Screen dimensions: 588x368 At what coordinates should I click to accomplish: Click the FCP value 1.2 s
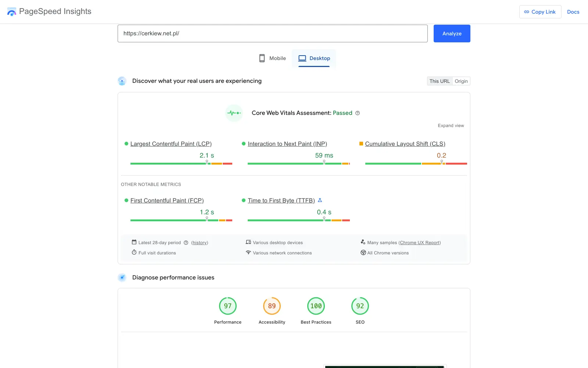click(207, 212)
